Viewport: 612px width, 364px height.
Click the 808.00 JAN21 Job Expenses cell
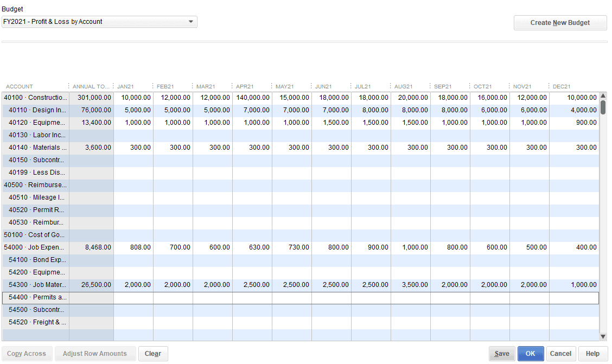133,247
